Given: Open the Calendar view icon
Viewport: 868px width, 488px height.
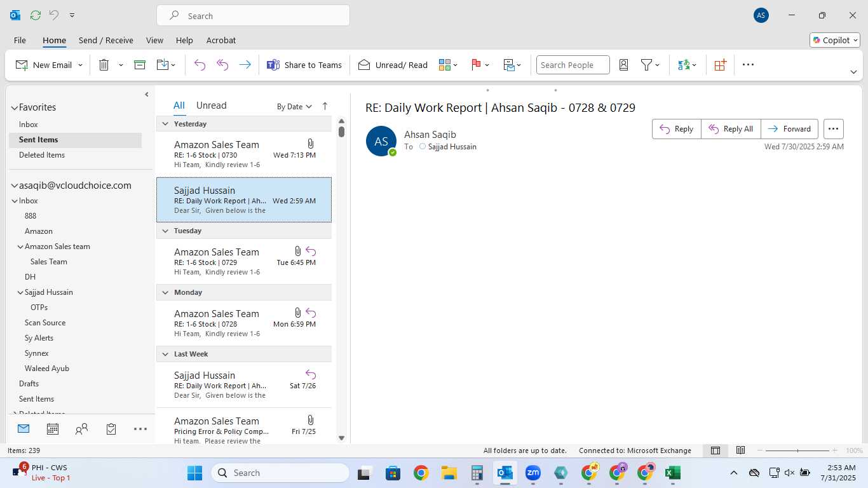Looking at the screenshot, I should [53, 429].
